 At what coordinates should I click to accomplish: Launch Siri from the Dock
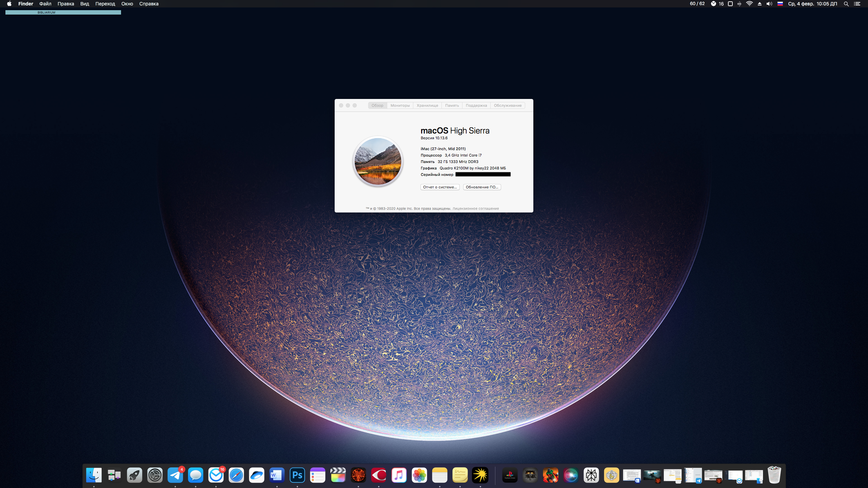[x=571, y=475]
